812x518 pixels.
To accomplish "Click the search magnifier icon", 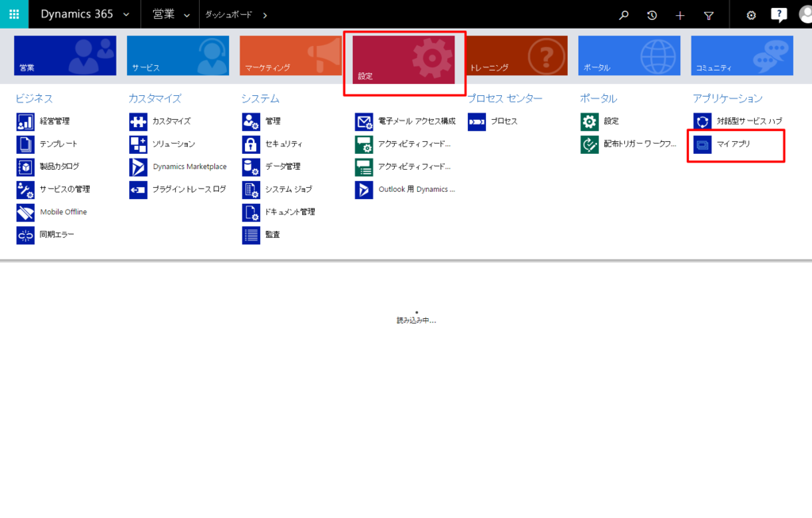I will tap(624, 15).
